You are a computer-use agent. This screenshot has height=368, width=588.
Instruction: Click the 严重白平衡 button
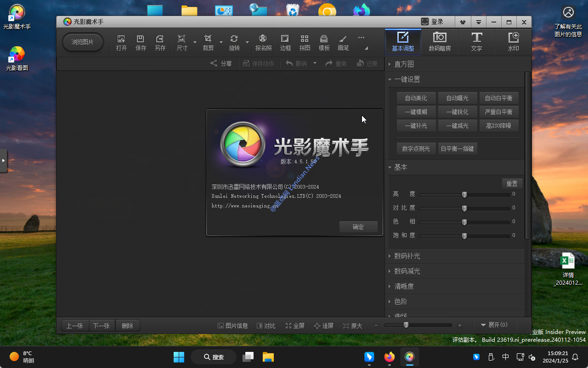[x=498, y=112]
